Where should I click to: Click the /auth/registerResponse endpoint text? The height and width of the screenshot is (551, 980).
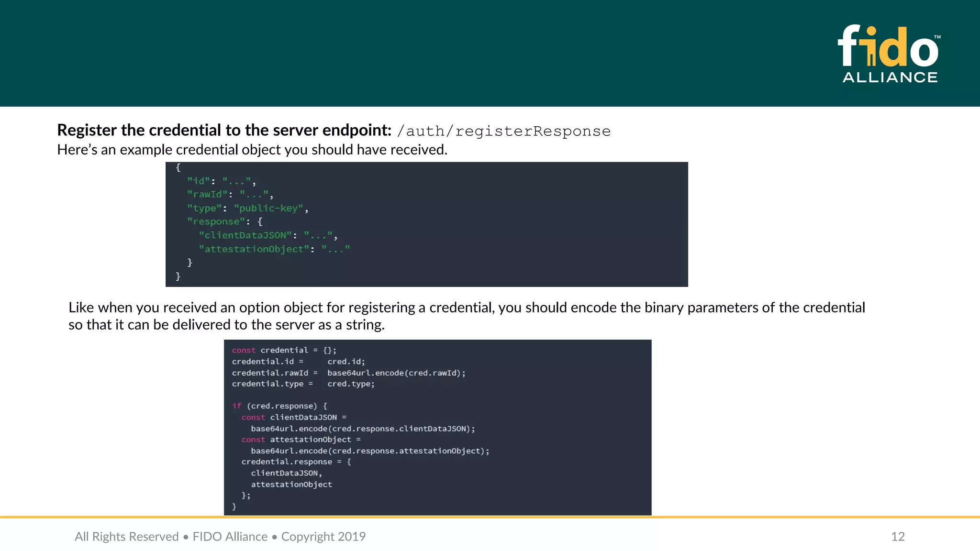[x=504, y=131]
